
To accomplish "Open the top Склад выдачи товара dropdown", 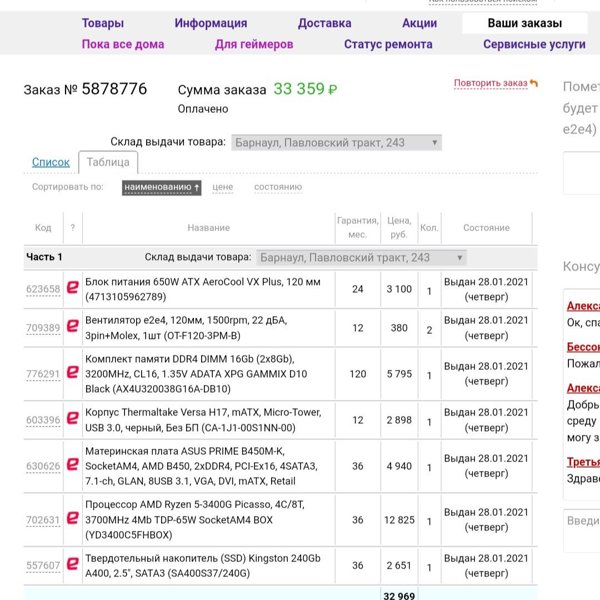I will pos(336,143).
